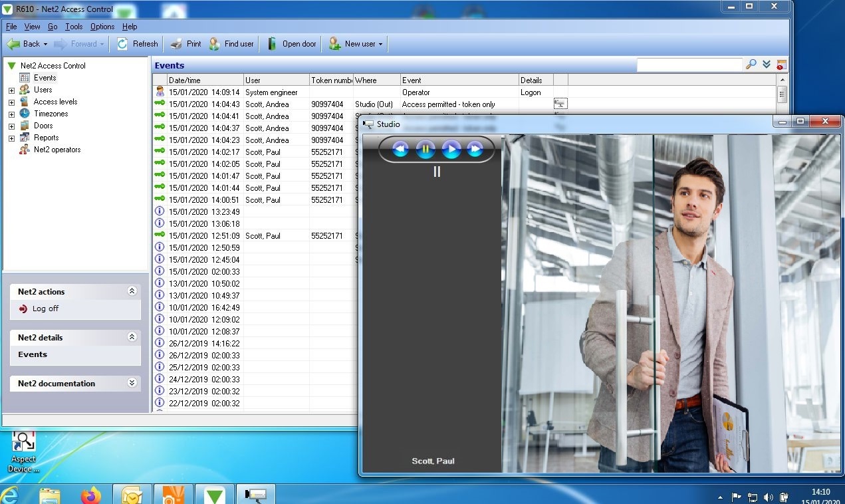
Task: Click the camera icon in the Andrea Scott event row
Action: pos(560,104)
